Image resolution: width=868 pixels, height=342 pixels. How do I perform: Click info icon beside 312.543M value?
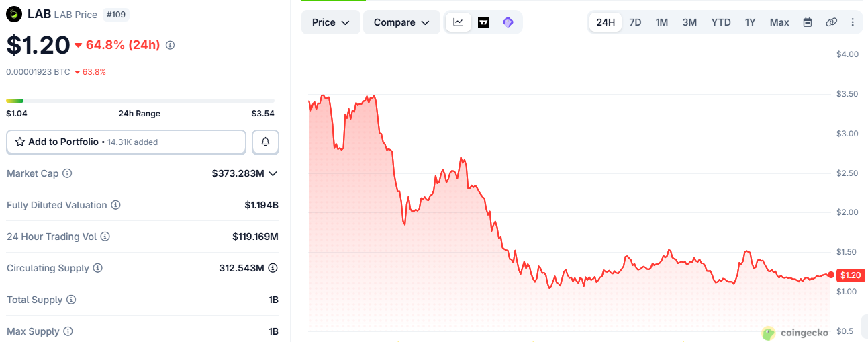point(273,268)
